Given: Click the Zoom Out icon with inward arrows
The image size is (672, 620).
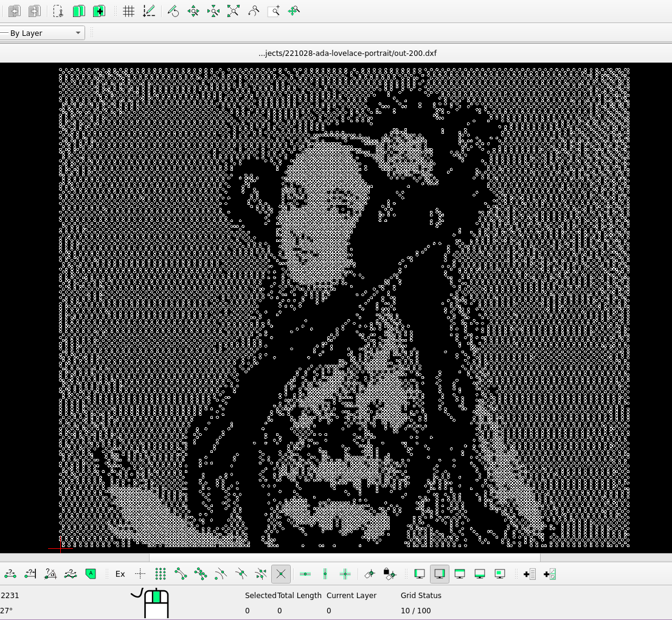Looking at the screenshot, I should coord(213,11).
